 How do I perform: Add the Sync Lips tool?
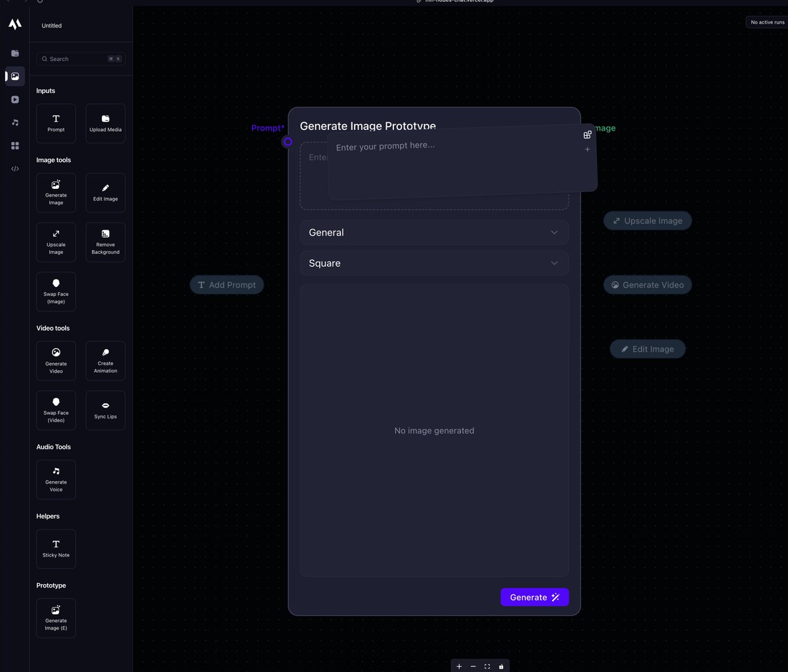pos(106,411)
